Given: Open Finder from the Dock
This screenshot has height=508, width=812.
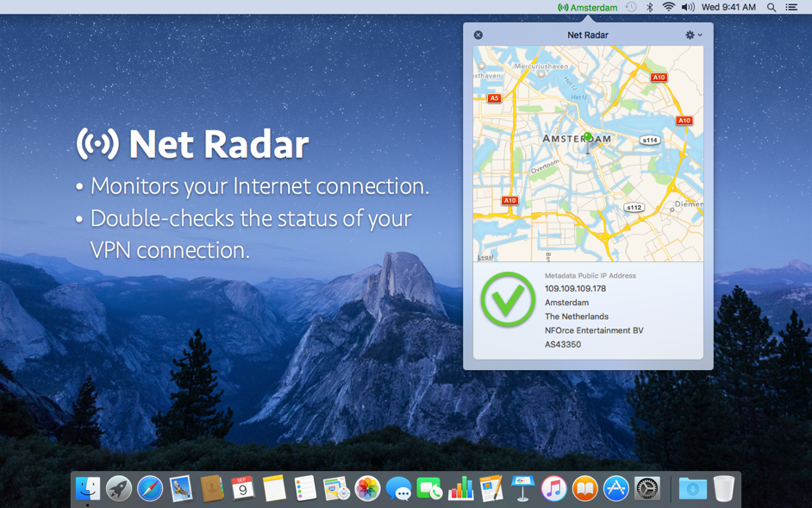Looking at the screenshot, I should pyautogui.click(x=88, y=488).
